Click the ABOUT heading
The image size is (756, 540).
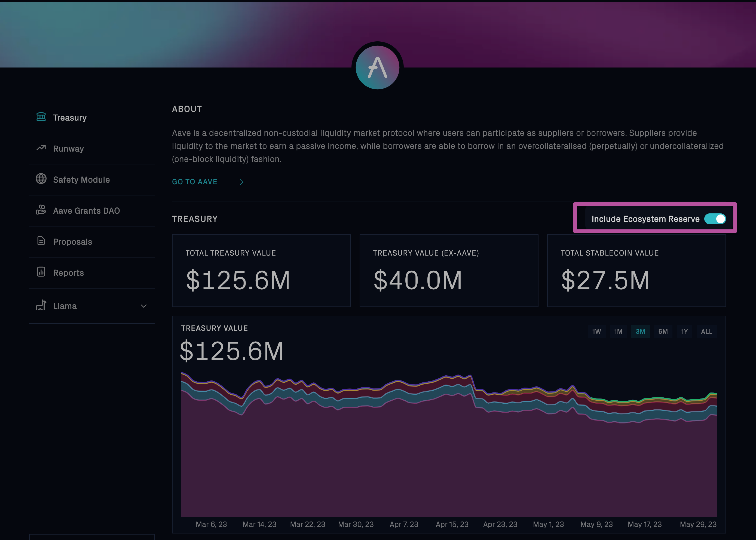point(187,109)
